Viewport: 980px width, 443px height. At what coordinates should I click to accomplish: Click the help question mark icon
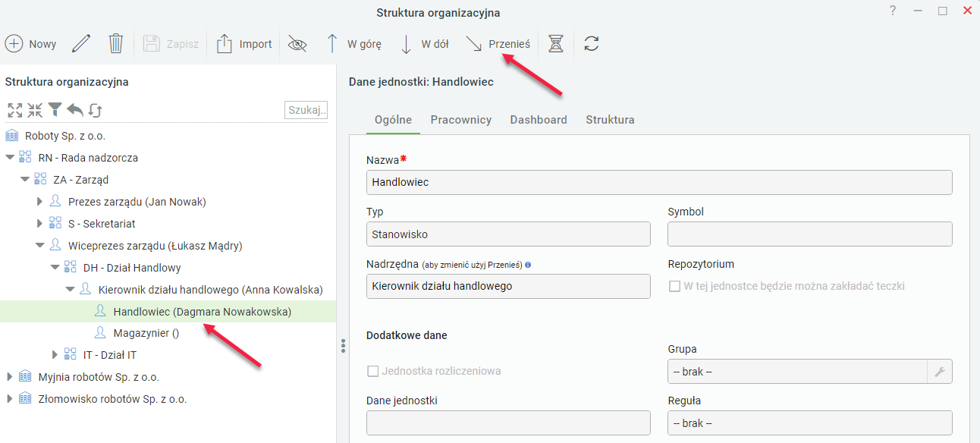point(893,11)
